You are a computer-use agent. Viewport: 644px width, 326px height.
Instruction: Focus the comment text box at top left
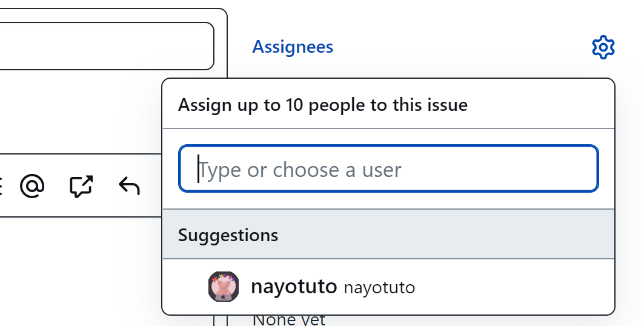click(x=103, y=46)
